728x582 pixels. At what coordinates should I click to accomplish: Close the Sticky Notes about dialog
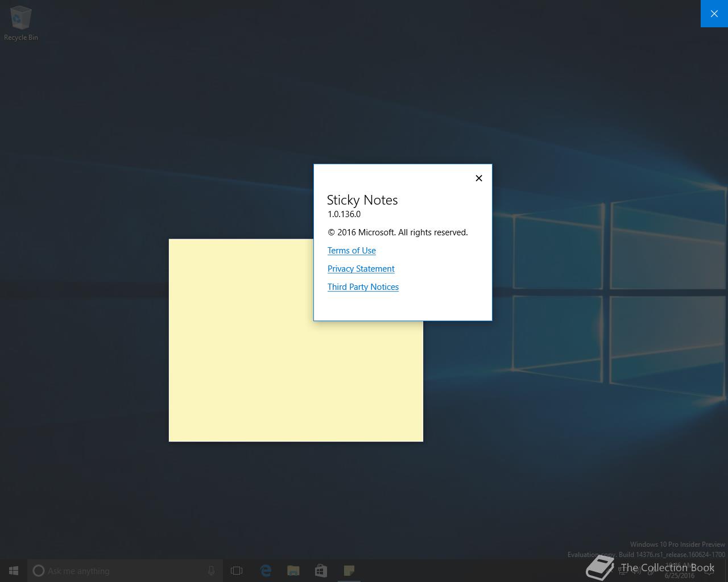(x=479, y=178)
